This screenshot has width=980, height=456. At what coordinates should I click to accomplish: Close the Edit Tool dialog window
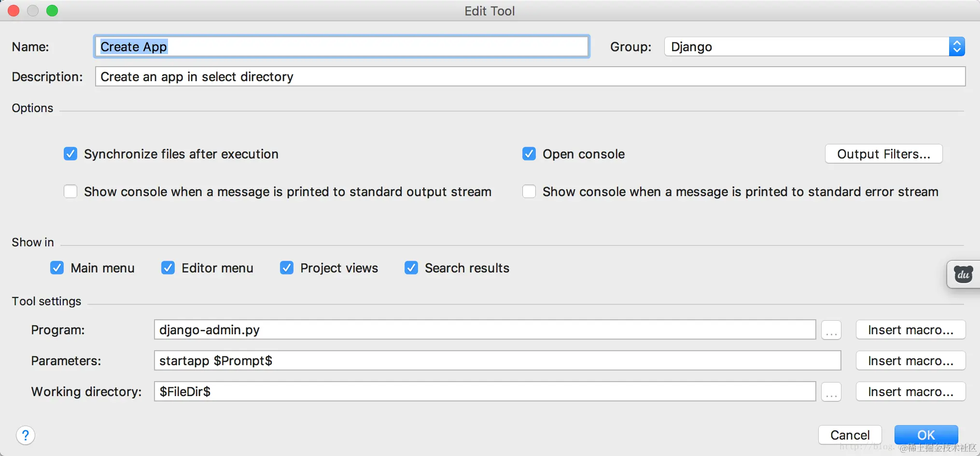click(x=14, y=11)
